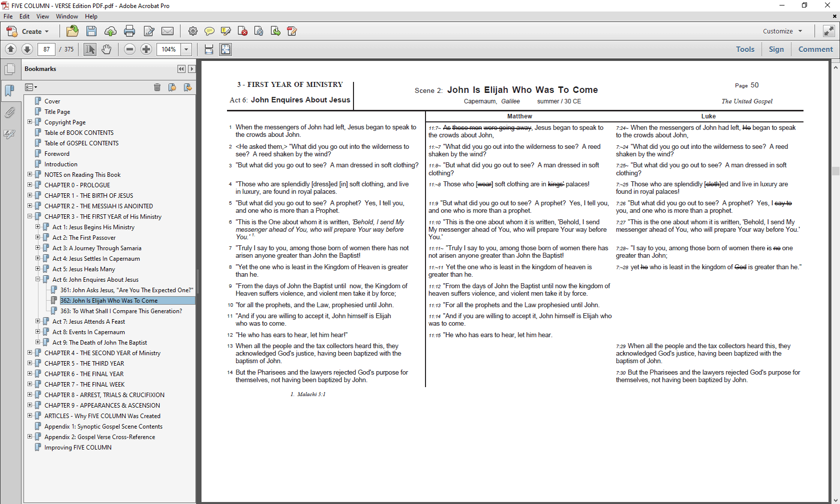Expand Appendix 2: Gospel Verse Cross-Reference
840x504 pixels.
tap(29, 437)
